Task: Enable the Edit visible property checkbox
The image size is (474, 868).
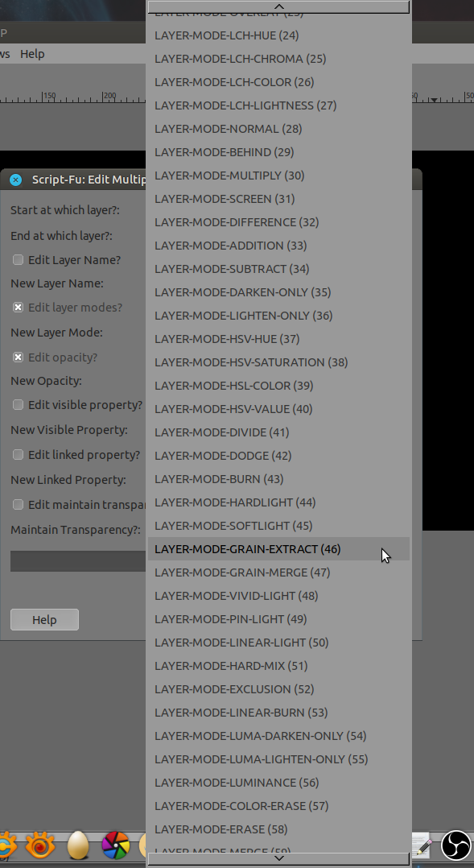Action: coord(19,405)
